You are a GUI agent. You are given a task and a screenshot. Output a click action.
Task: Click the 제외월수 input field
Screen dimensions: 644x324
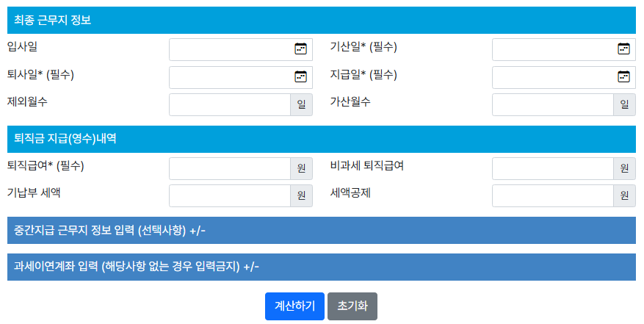click(229, 104)
